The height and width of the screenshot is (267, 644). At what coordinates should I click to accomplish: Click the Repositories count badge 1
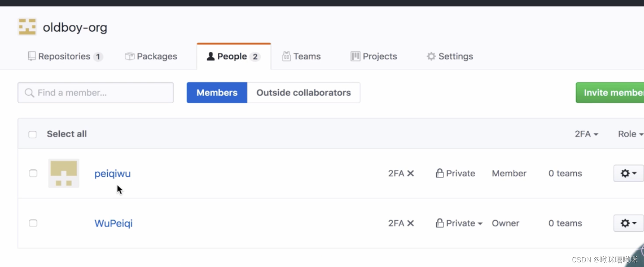98,57
